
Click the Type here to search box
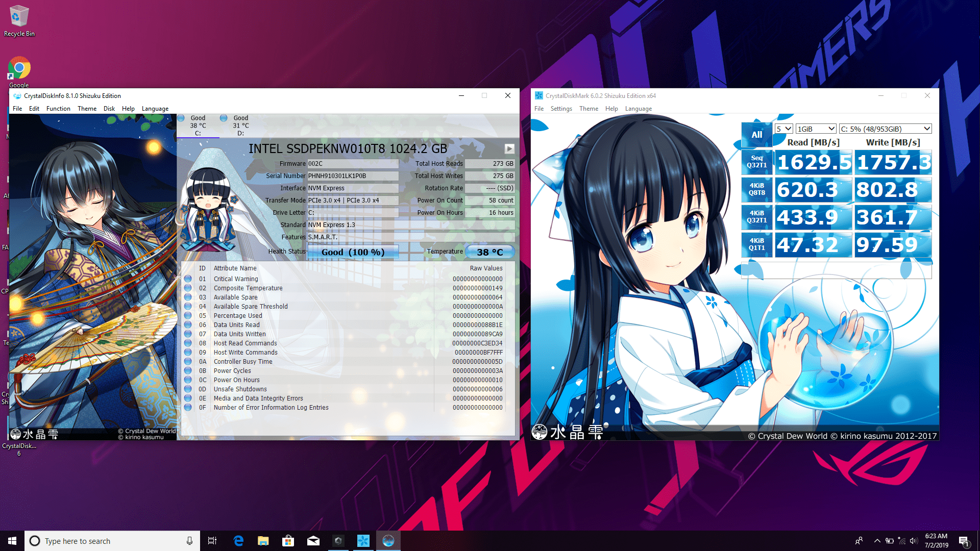click(x=112, y=541)
